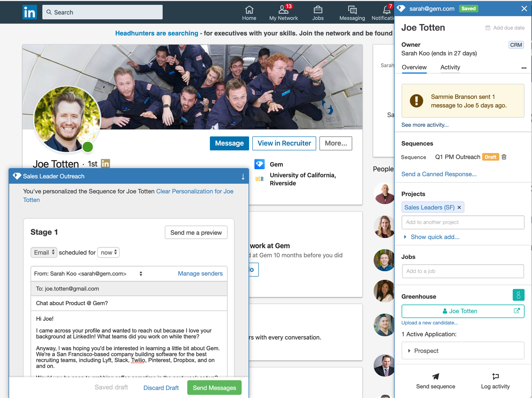
Task: Click the Saved badge in sidebar header
Action: coord(468,8)
